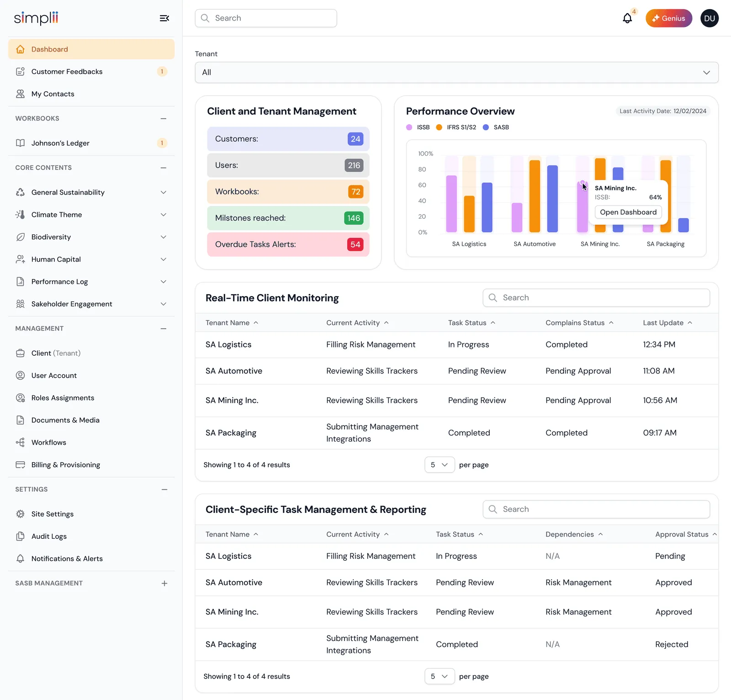Open Roles Assignments page
Image resolution: width=731 pixels, height=700 pixels.
(x=91, y=398)
